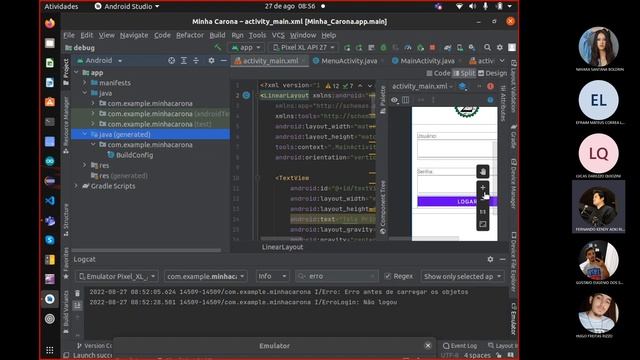This screenshot has height=360, width=640.
Task: Select BuildConfig in project tree
Action: [134, 155]
